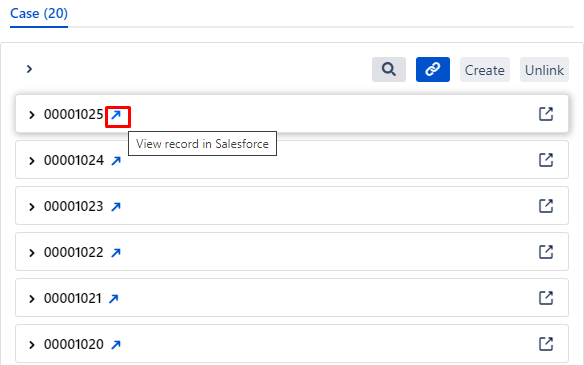Click pop-out icon on case 00001025 row

click(x=546, y=114)
